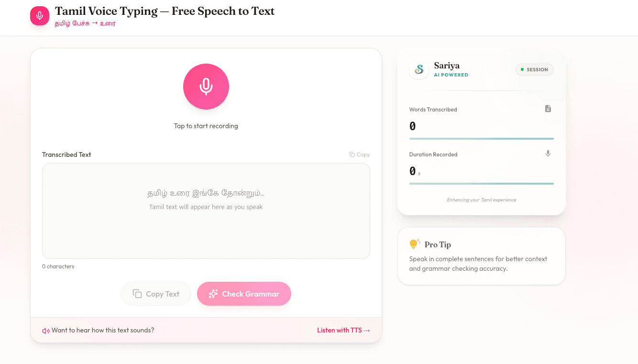Click the SESSION status badge
638x364 pixels.
(534, 69)
